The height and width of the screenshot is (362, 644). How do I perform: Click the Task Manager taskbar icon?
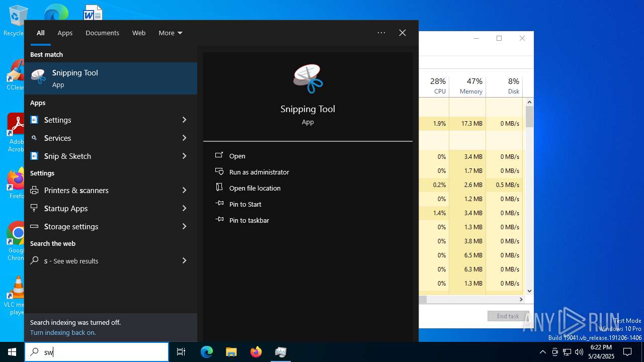[x=281, y=352]
